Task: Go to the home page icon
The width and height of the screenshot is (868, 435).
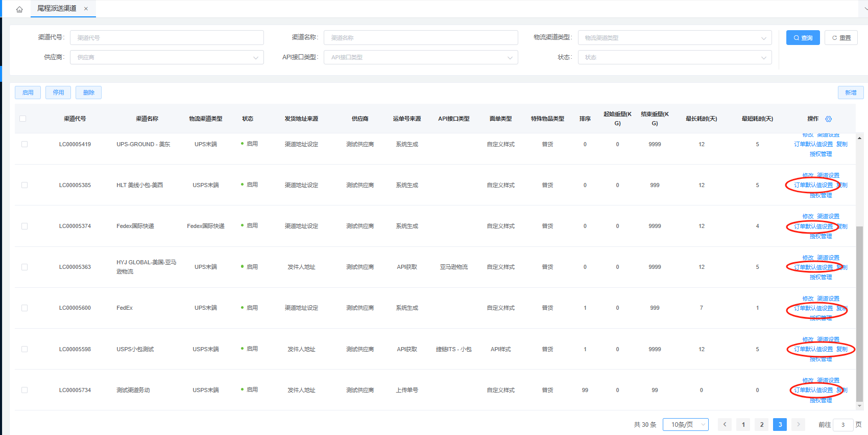Action: click(x=19, y=9)
